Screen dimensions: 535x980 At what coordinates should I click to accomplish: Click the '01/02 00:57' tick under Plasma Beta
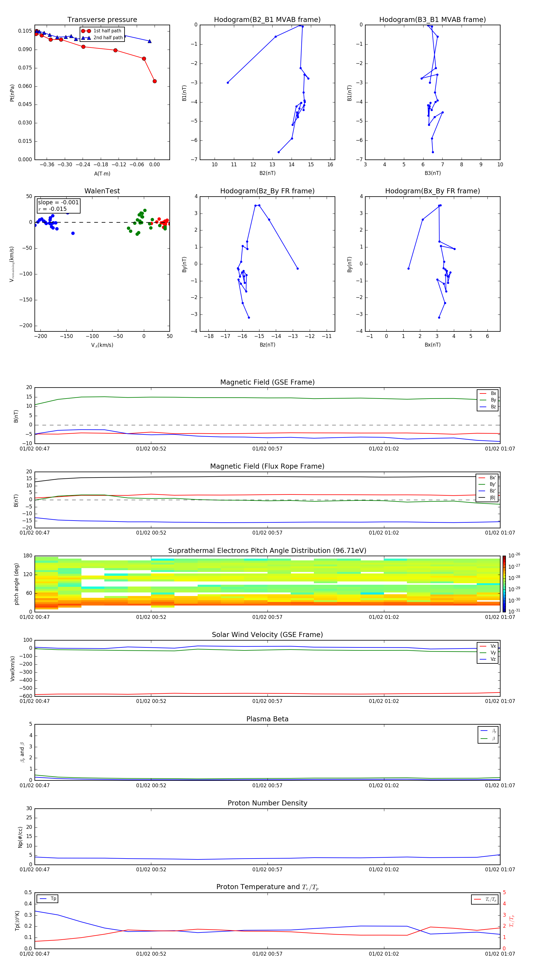[267, 785]
